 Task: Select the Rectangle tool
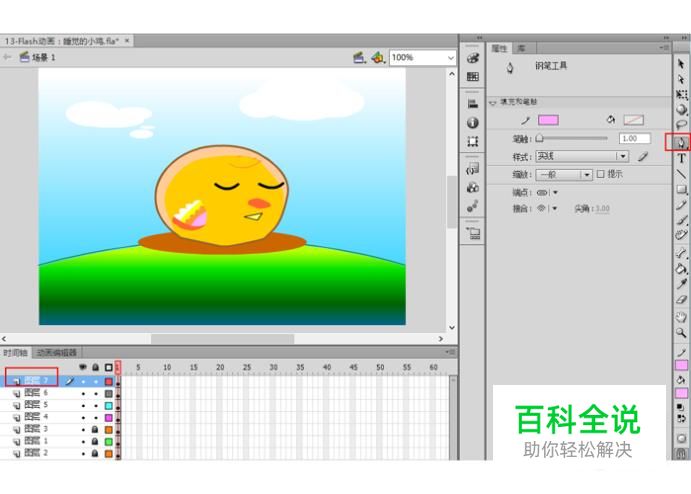coord(681,189)
